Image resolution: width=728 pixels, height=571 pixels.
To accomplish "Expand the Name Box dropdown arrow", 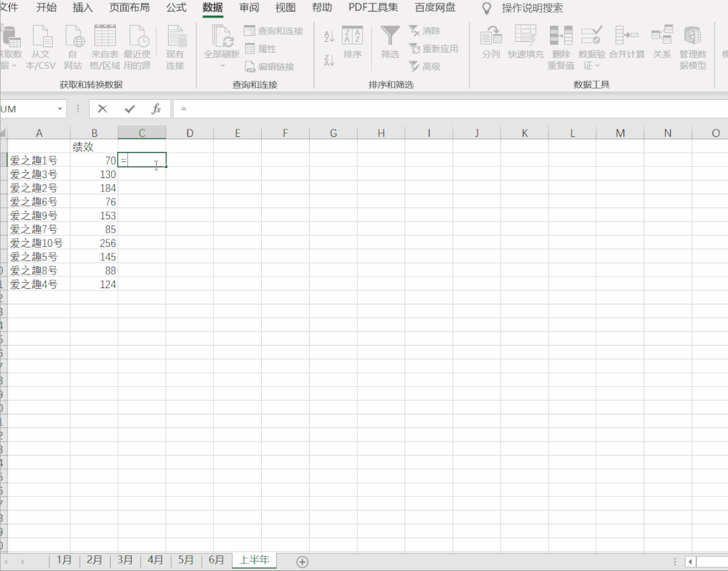I will 60,109.
